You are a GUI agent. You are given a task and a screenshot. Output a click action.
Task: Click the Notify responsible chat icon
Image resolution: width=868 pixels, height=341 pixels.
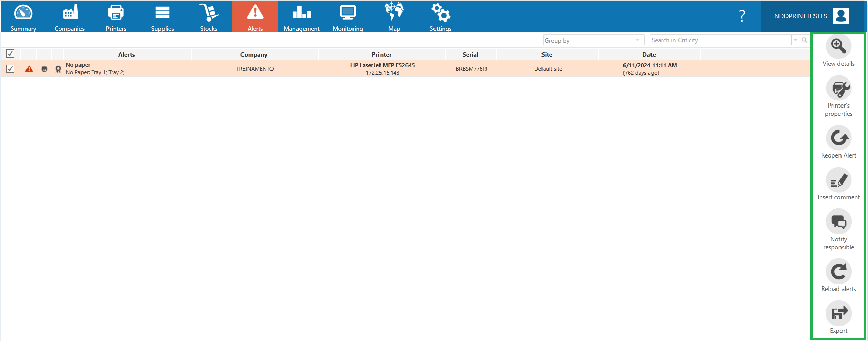[838, 222]
